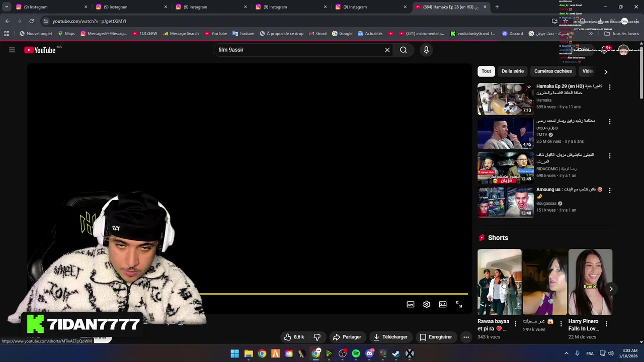Go back in Chrome
The width and height of the screenshot is (644, 362).
point(7,21)
